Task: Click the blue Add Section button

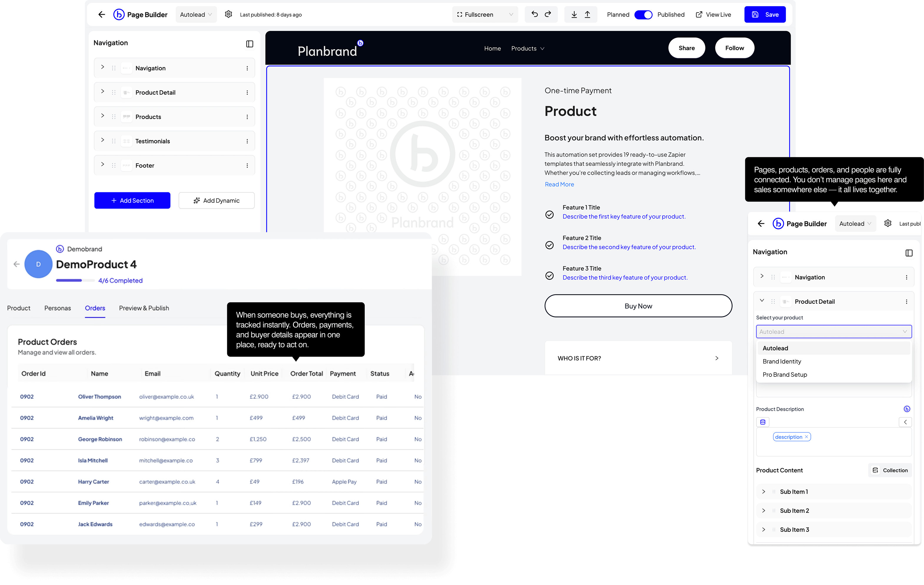Action: [x=132, y=200]
